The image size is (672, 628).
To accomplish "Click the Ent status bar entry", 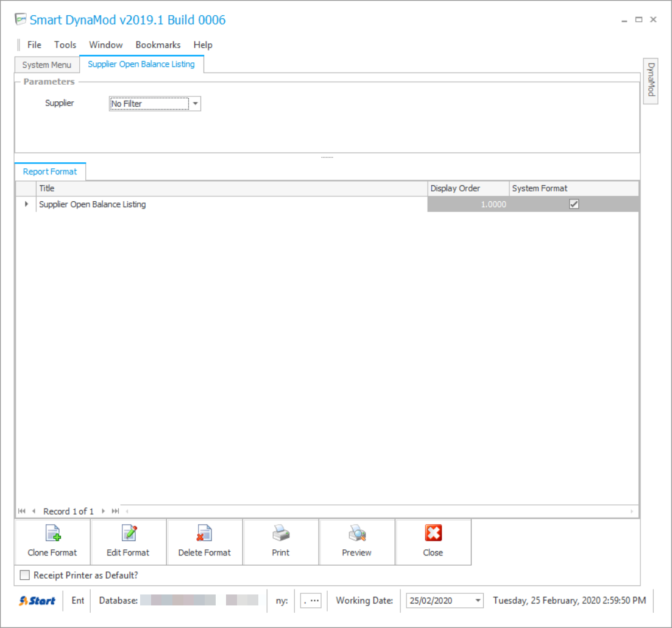I will [77, 601].
